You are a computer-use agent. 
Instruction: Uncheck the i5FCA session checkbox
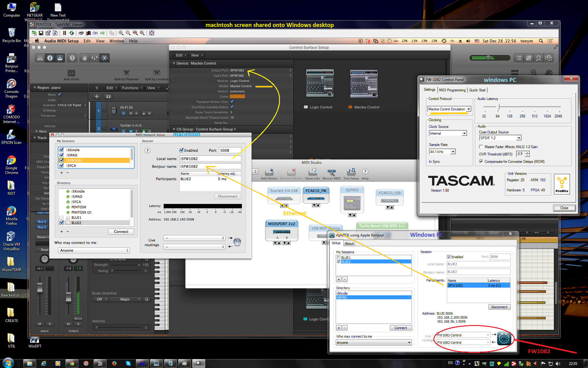coord(62,166)
